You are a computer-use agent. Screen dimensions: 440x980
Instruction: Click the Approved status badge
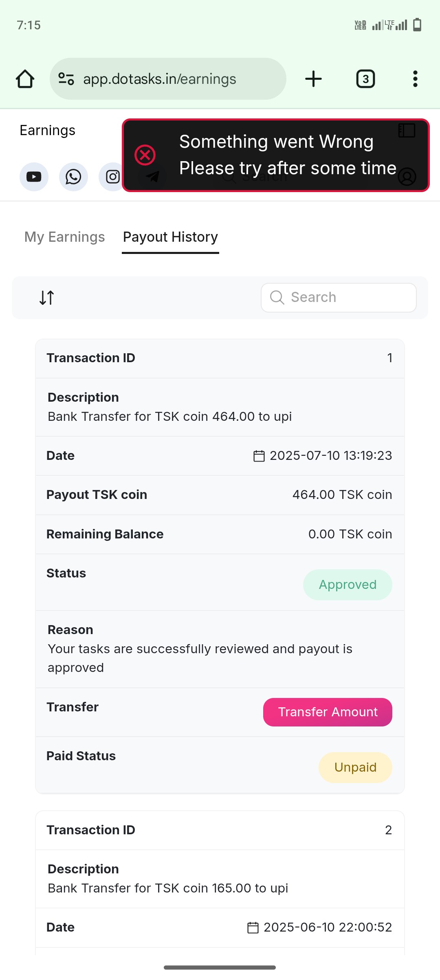pos(348,585)
